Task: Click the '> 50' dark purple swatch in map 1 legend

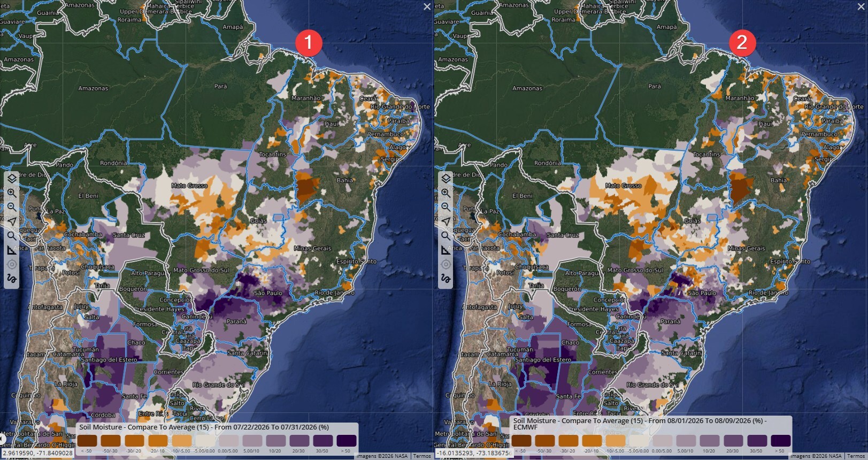Action: click(x=347, y=441)
